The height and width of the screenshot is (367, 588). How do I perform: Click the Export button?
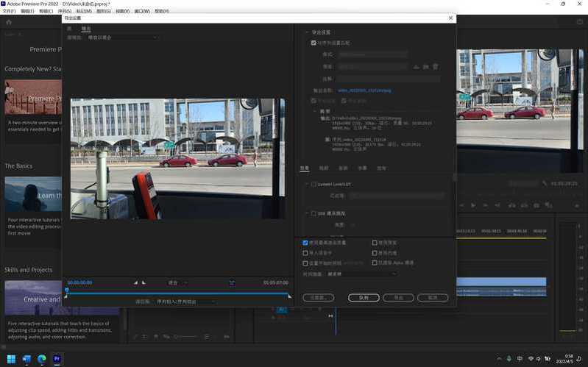[398, 298]
